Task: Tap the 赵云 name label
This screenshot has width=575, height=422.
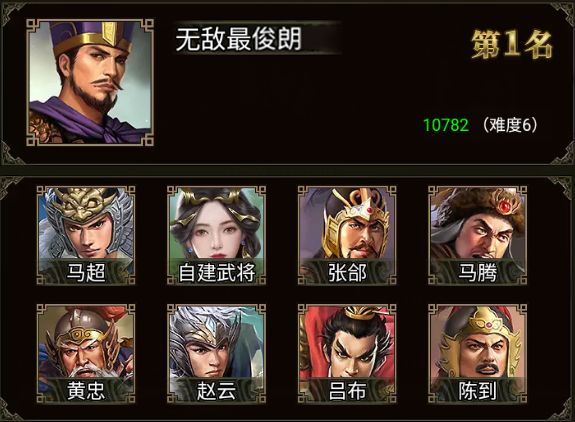Action: point(216,390)
